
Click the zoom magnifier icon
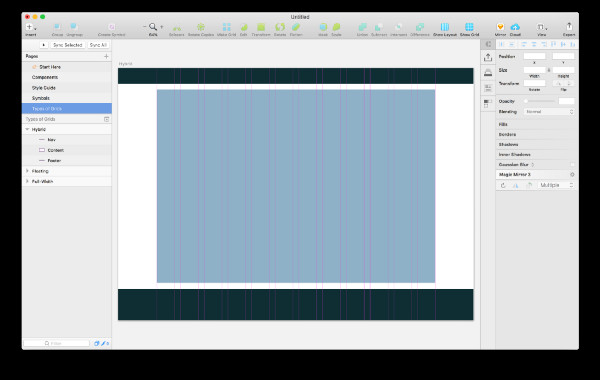(x=153, y=26)
